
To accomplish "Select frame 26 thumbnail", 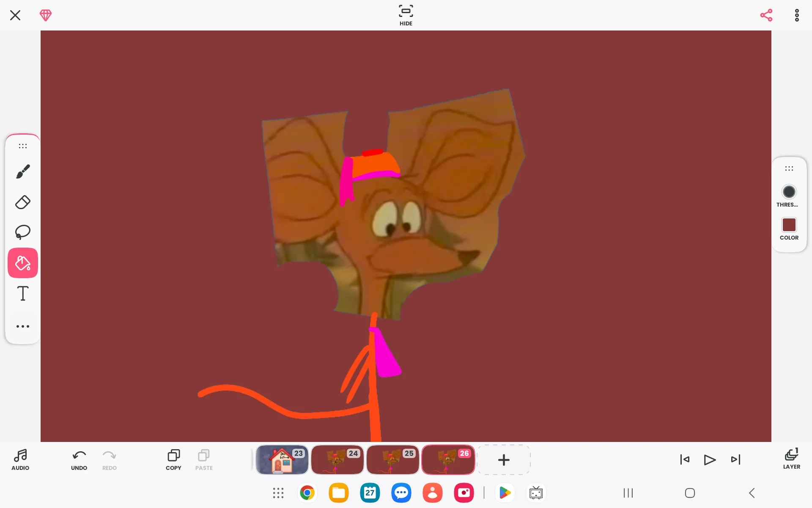I will pos(448,460).
